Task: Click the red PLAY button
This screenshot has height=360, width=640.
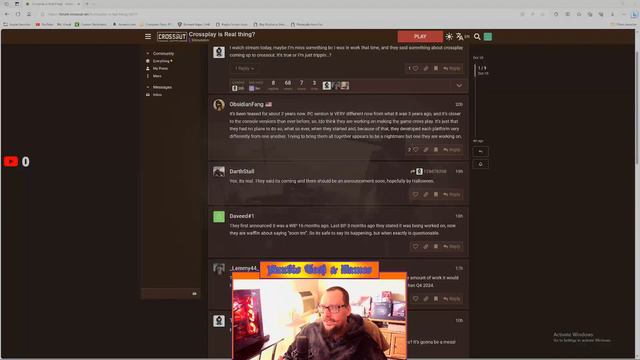Action: (420, 37)
